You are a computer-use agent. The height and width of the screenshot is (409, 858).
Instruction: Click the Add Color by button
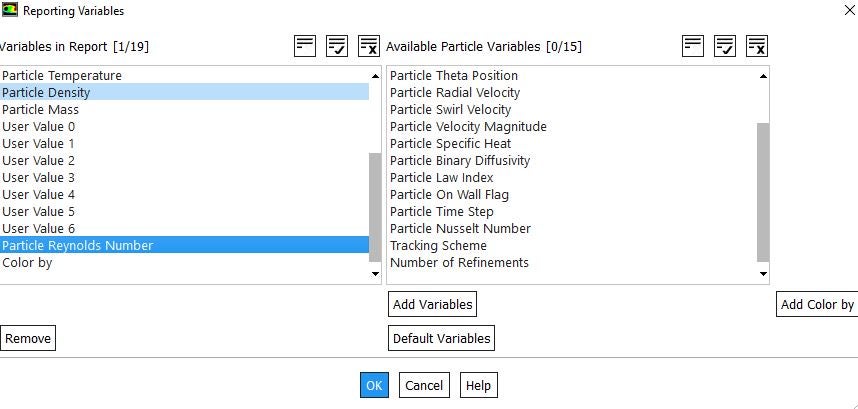coord(817,304)
